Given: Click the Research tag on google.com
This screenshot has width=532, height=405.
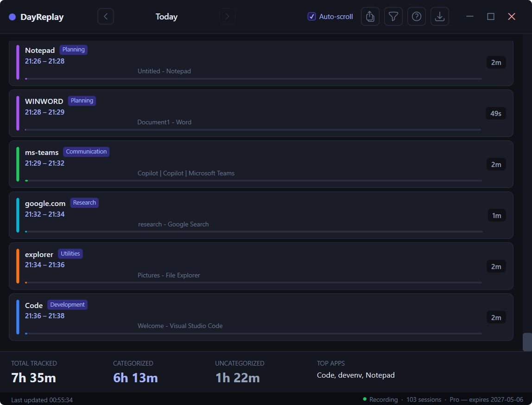Looking at the screenshot, I should 84,202.
